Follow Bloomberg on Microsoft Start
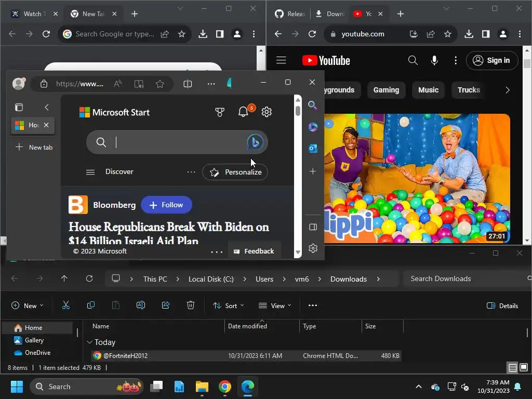532x399 pixels. click(166, 205)
